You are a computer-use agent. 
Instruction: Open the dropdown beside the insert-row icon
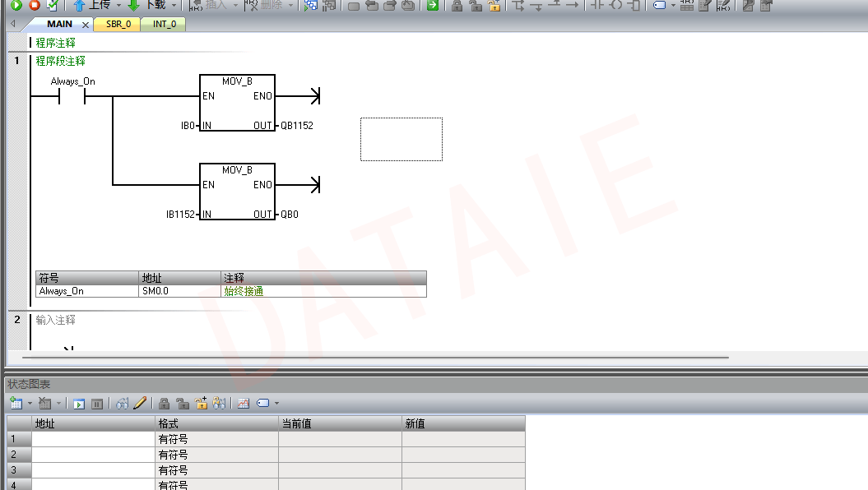pyautogui.click(x=30, y=404)
